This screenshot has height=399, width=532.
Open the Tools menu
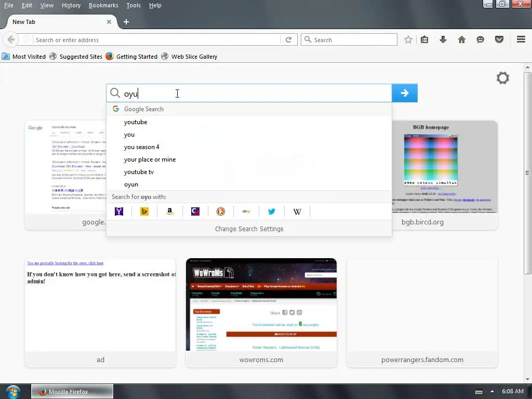[134, 5]
